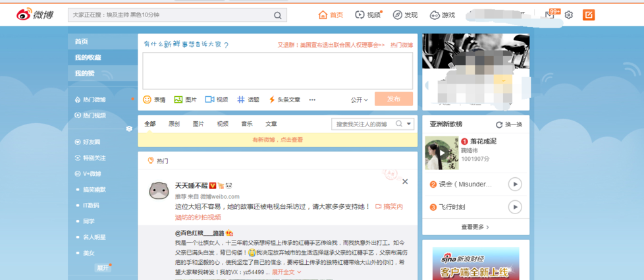Expand full post with 展开全文

point(286,272)
